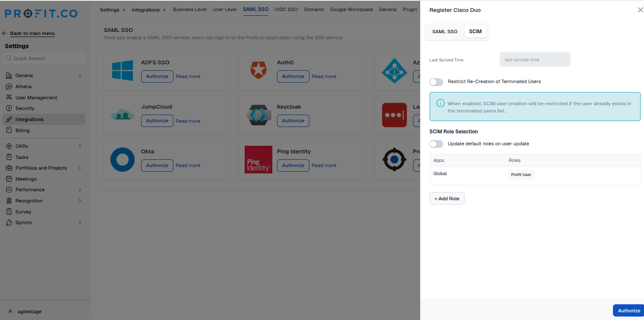644x320 pixels.
Task: Click the Profit User role tag
Action: 521,175
